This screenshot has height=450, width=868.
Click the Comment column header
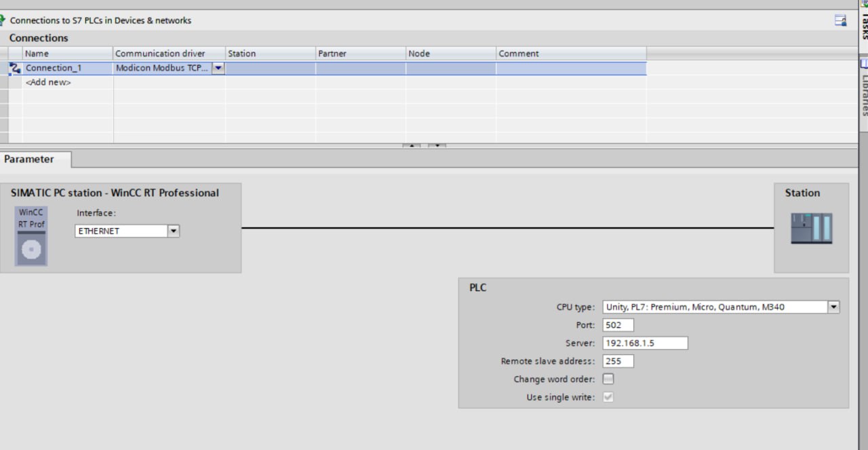571,54
